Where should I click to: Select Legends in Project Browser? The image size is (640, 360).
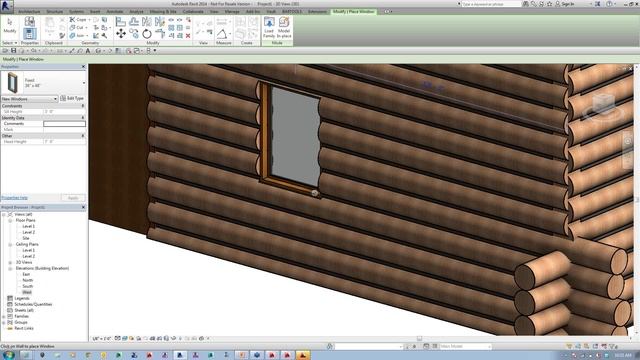(x=22, y=298)
